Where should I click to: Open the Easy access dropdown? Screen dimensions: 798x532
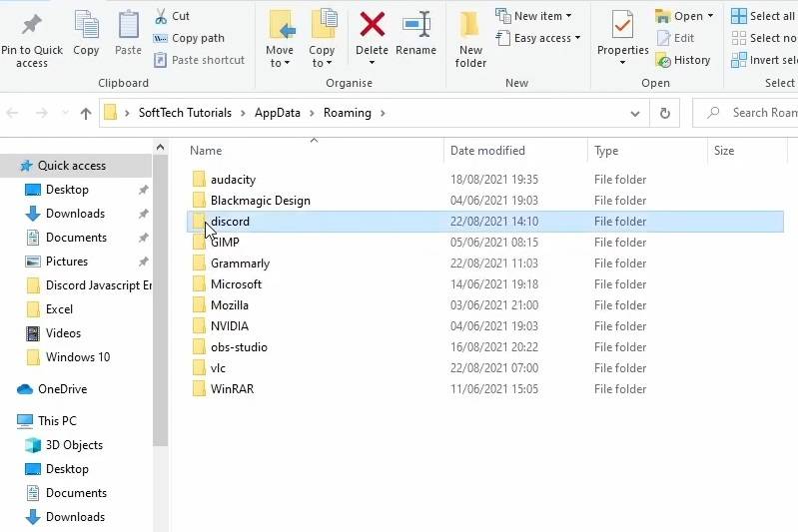(x=538, y=38)
